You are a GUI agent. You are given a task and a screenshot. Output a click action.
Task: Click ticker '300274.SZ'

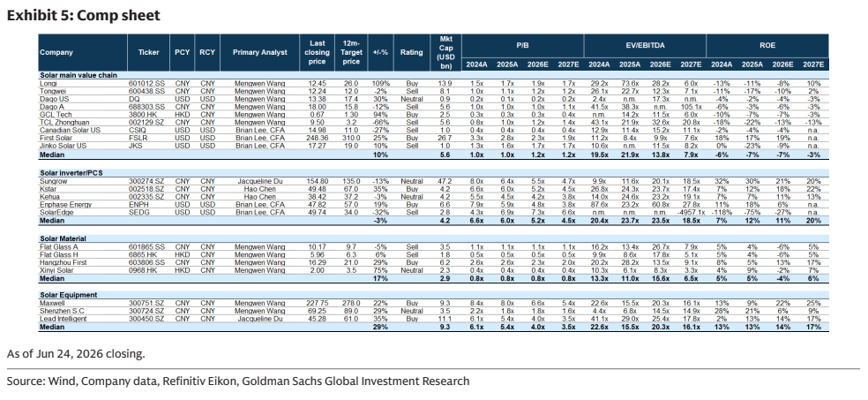(148, 181)
